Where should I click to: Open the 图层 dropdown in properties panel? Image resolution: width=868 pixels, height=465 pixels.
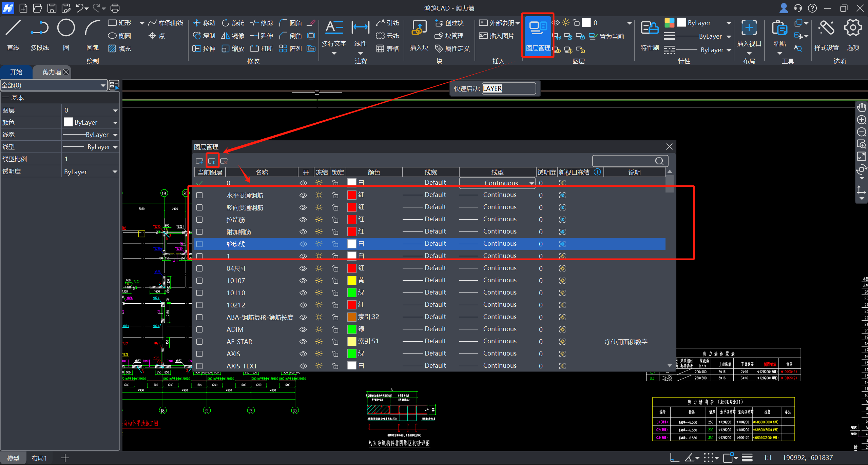[115, 110]
